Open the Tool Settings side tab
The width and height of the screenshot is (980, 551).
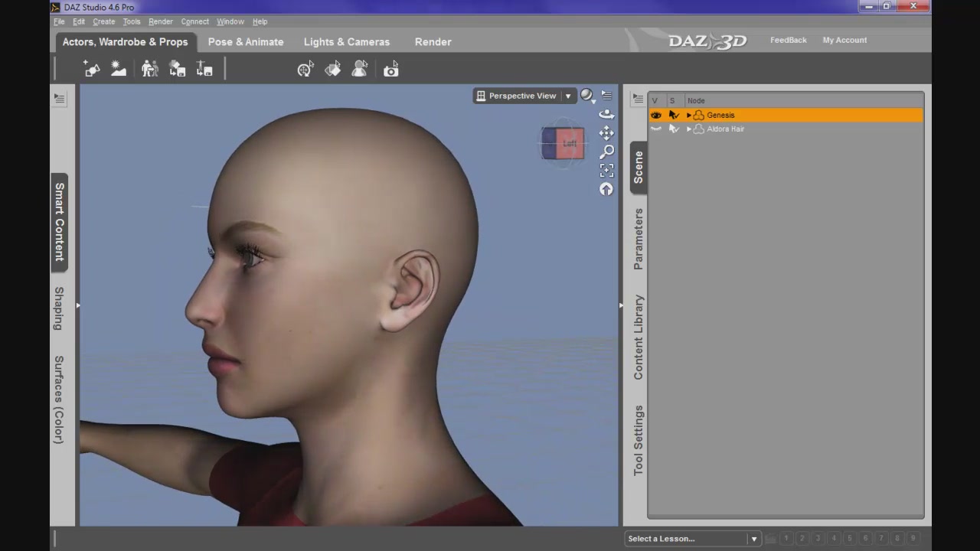639,441
